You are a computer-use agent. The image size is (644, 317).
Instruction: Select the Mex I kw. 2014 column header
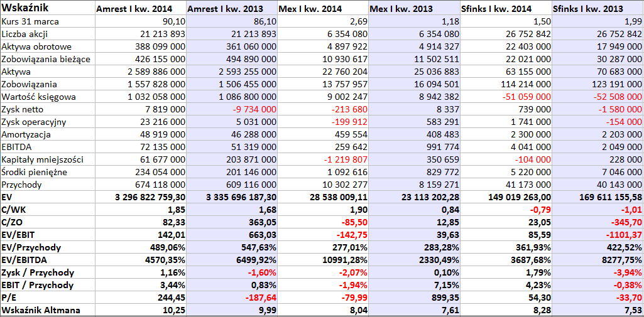tap(323, 8)
